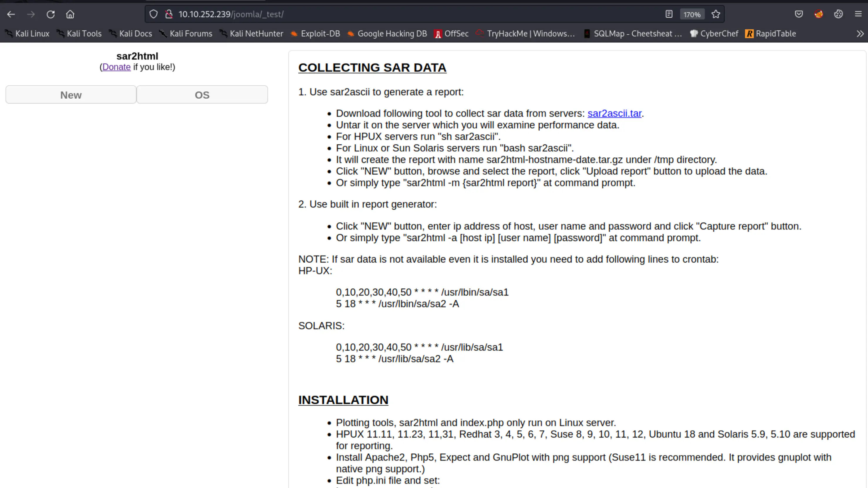Expand the OS menu button
The image size is (868, 488).
(x=202, y=95)
